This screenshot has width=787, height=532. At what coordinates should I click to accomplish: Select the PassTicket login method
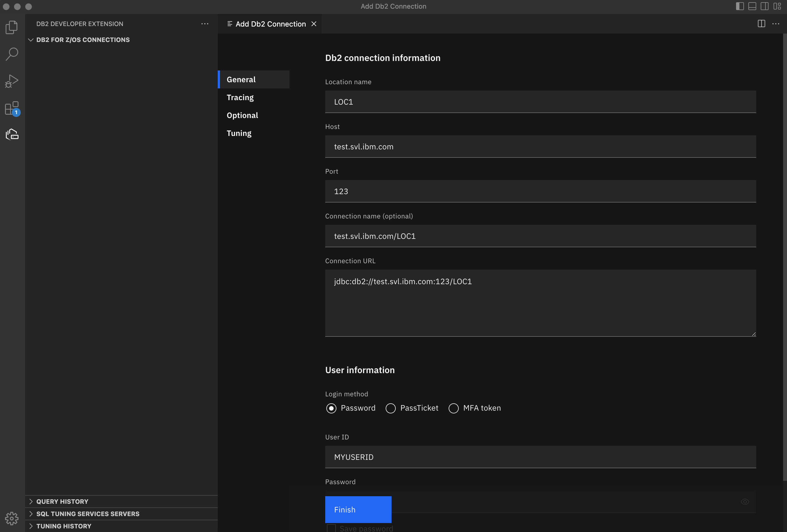tap(390, 408)
